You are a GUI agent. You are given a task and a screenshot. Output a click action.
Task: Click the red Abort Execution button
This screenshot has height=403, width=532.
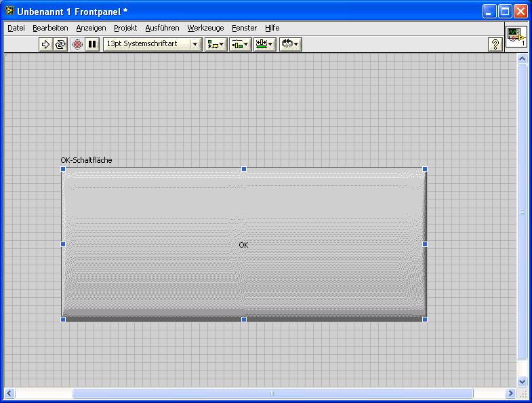coord(77,45)
